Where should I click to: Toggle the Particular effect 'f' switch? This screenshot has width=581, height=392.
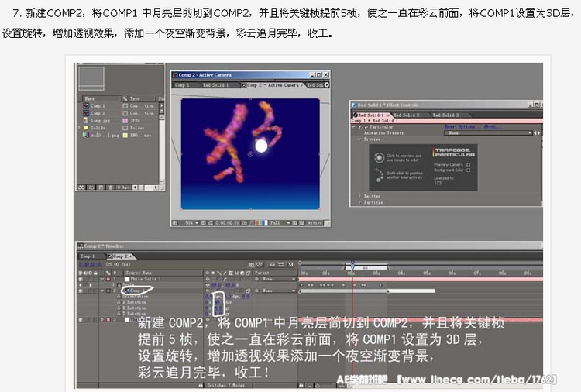click(359, 127)
